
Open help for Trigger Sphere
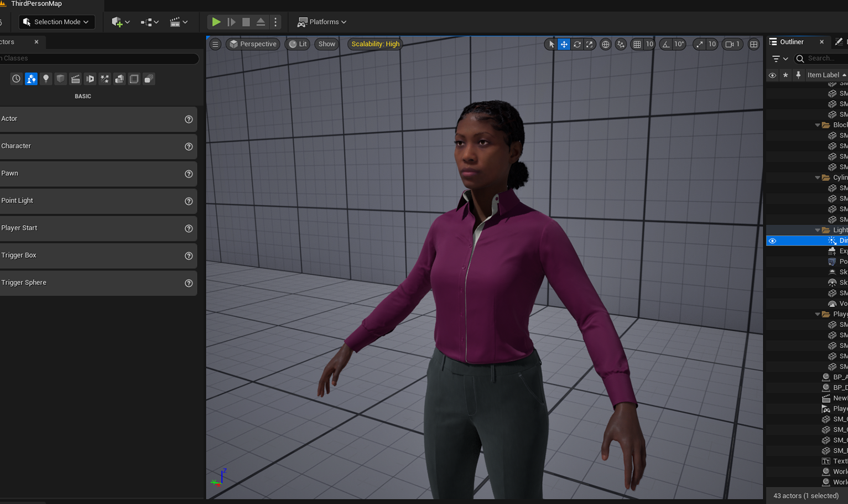point(189,283)
